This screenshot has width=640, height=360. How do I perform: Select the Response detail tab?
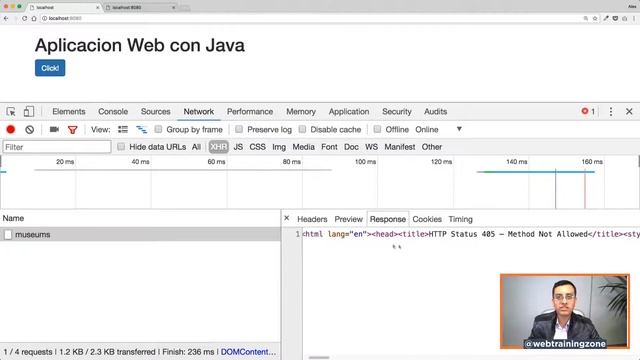tap(388, 219)
